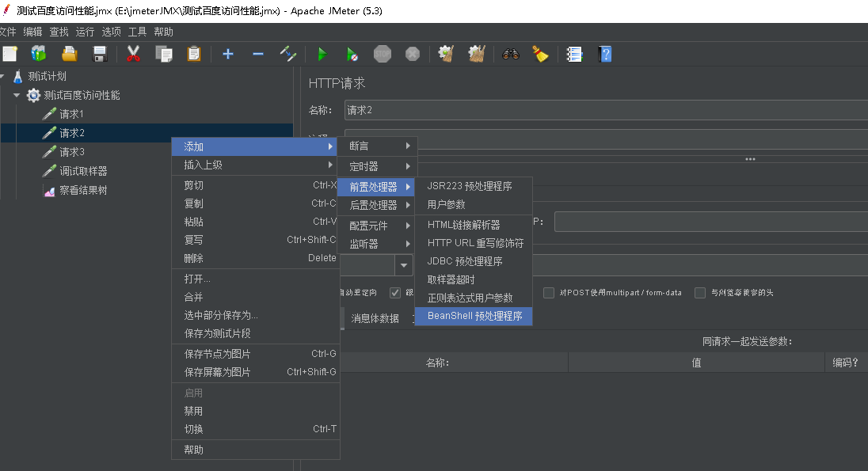
Task: Select BeanShell 预处理程序
Action: (474, 316)
